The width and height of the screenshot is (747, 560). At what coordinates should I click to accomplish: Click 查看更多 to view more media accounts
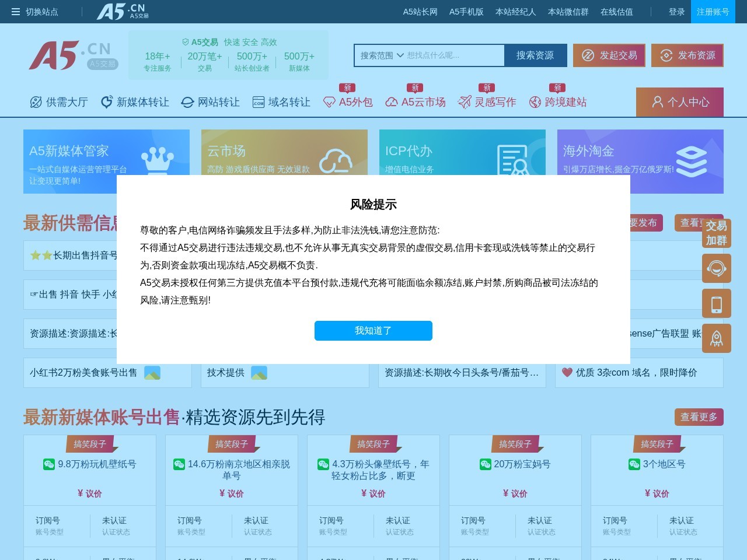(699, 417)
